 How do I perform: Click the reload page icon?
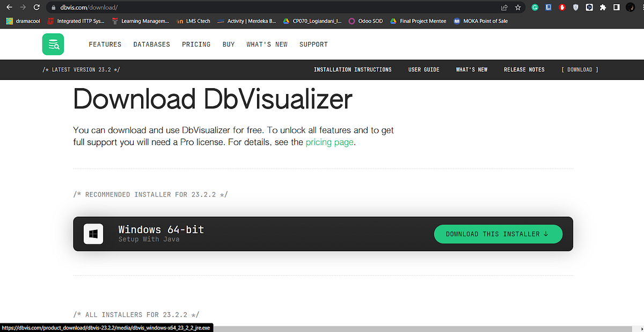coord(36,7)
